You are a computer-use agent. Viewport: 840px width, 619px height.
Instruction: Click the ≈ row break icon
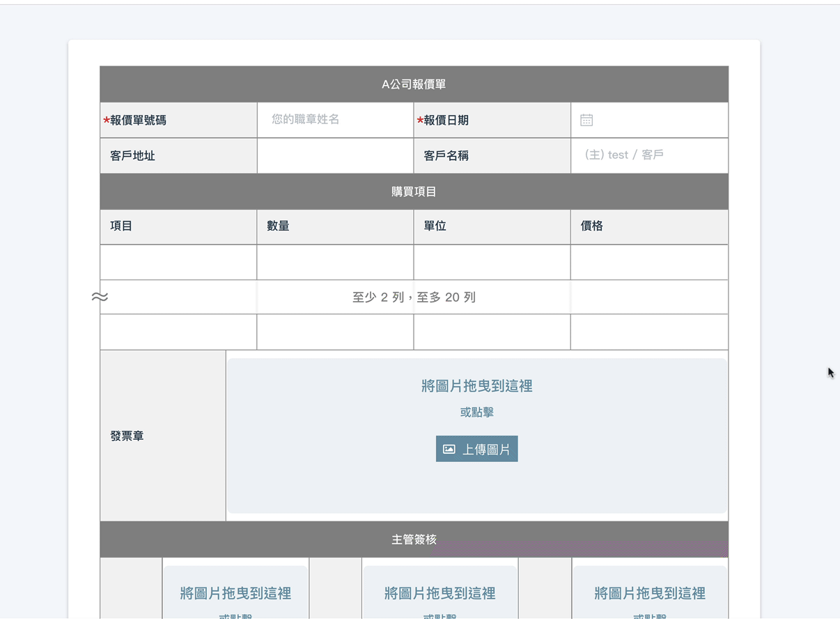tap(100, 297)
